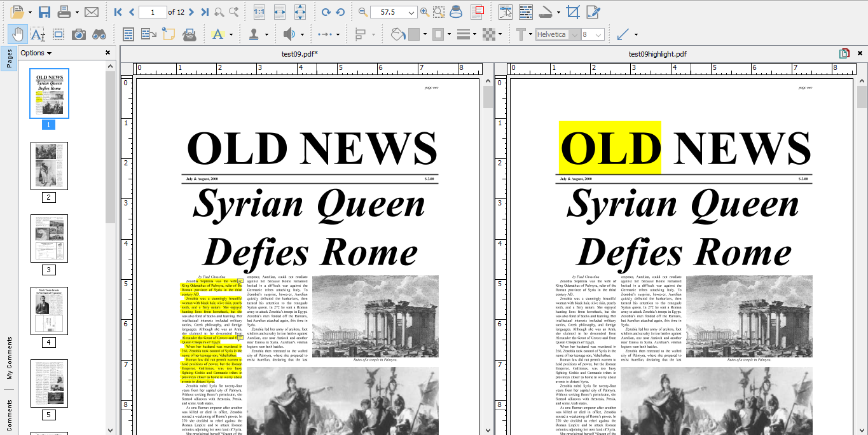Pick the blue arrow line tool
The height and width of the screenshot is (435, 868).
(623, 34)
